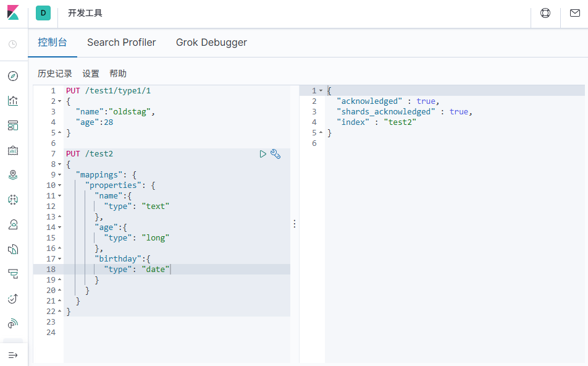Click the help lifebuoy icon in header
588x366 pixels.
point(545,13)
